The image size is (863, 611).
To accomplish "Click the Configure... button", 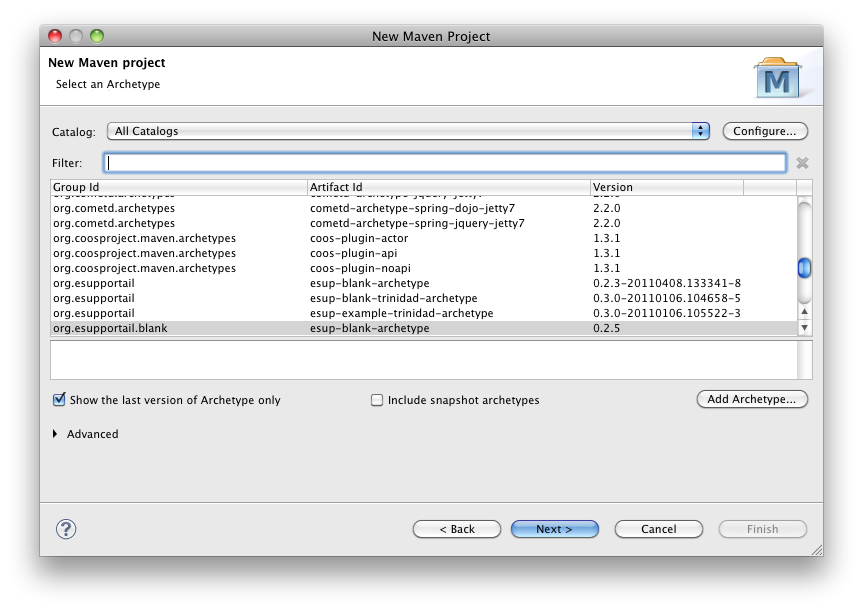I will (x=764, y=131).
